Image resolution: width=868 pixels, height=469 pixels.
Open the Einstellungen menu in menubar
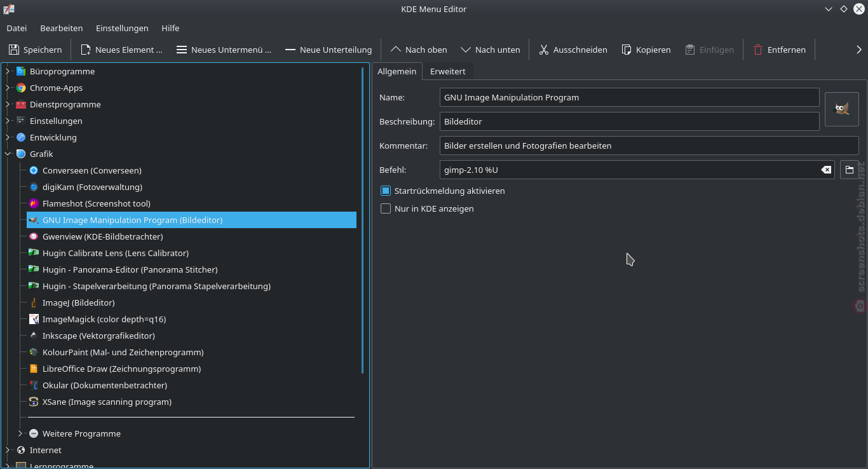122,28
